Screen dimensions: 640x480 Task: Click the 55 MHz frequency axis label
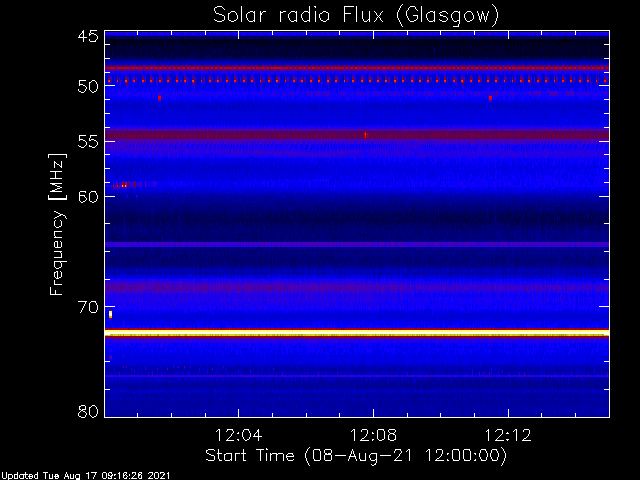click(x=88, y=142)
